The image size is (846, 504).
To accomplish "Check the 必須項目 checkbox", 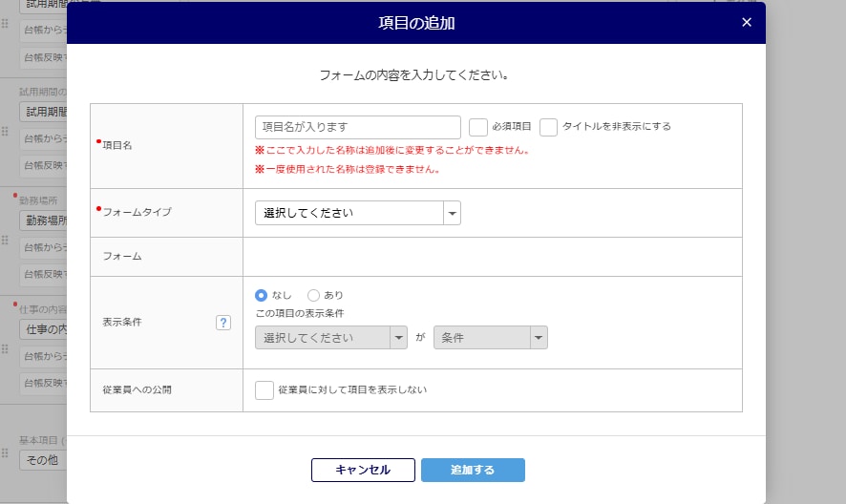I will tap(478, 127).
